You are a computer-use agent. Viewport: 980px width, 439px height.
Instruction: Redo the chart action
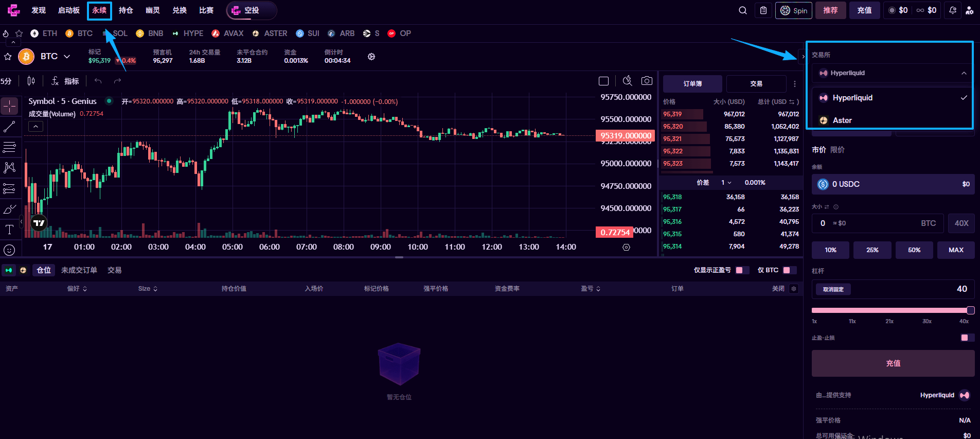point(117,81)
